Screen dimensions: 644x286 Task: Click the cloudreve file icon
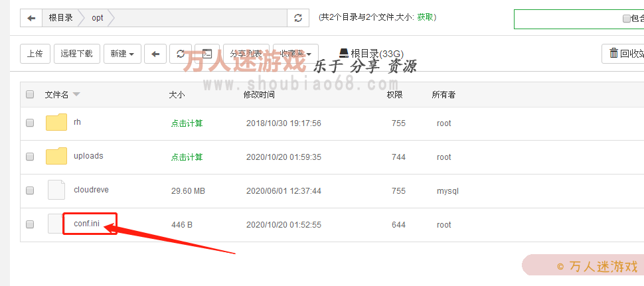coord(56,190)
